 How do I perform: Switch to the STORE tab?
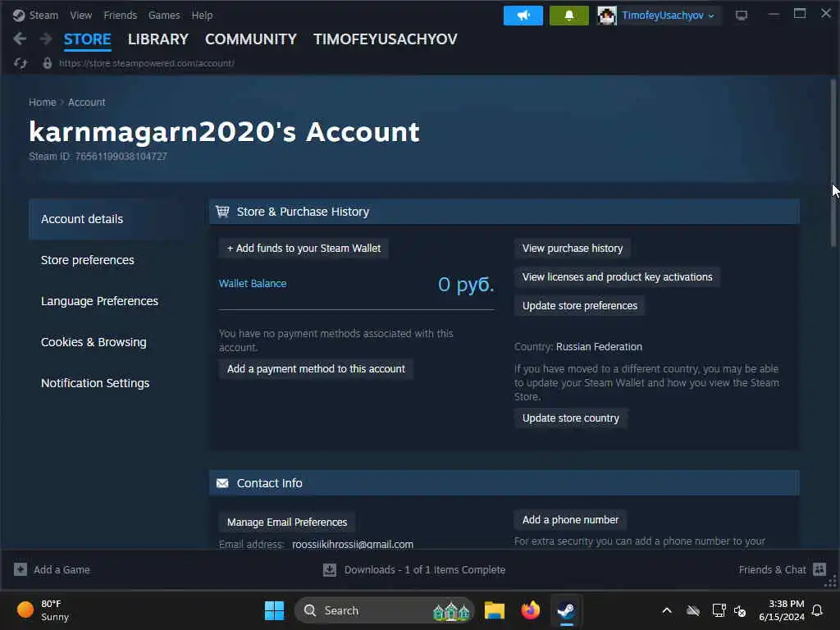[87, 39]
